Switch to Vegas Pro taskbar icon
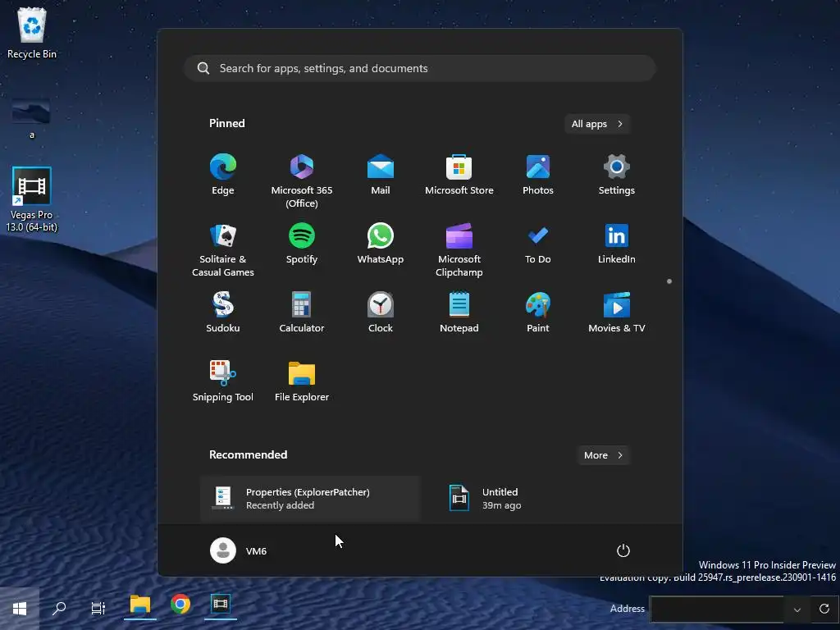The height and width of the screenshot is (630, 840). 221,605
